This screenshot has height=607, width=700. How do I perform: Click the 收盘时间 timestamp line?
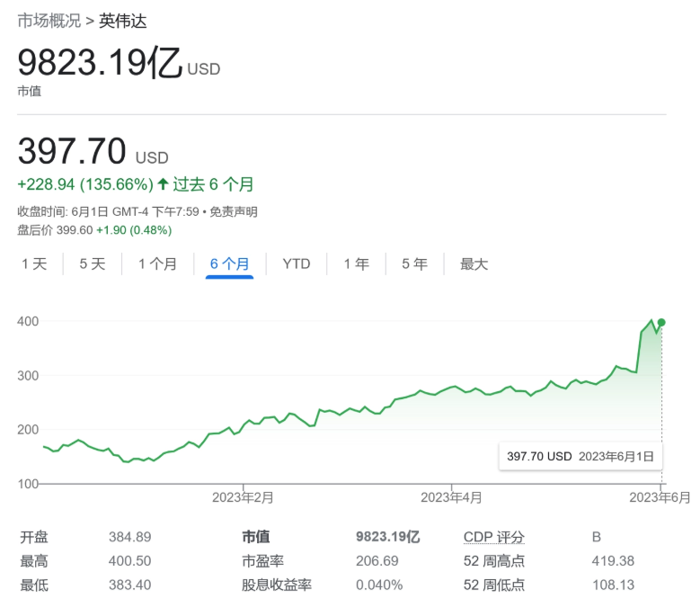[108, 211]
